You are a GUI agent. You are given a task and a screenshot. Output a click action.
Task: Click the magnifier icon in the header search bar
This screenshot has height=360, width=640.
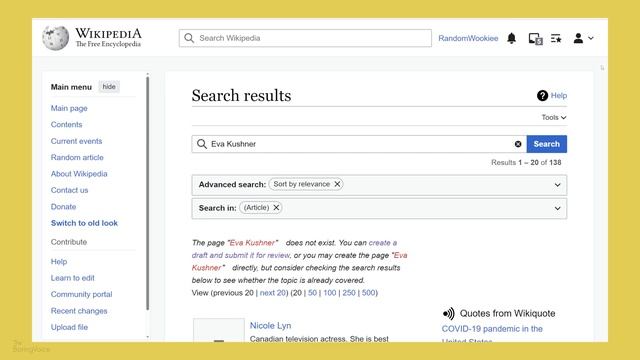click(x=189, y=38)
